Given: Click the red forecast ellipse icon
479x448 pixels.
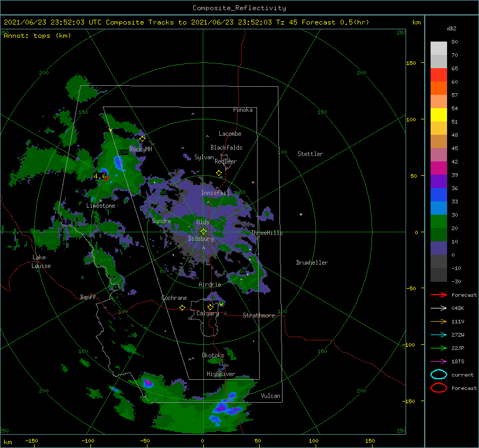Looking at the screenshot, I should click(439, 388).
